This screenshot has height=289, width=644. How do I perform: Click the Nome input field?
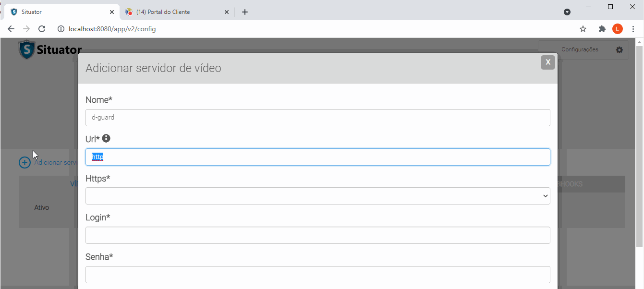pyautogui.click(x=317, y=118)
